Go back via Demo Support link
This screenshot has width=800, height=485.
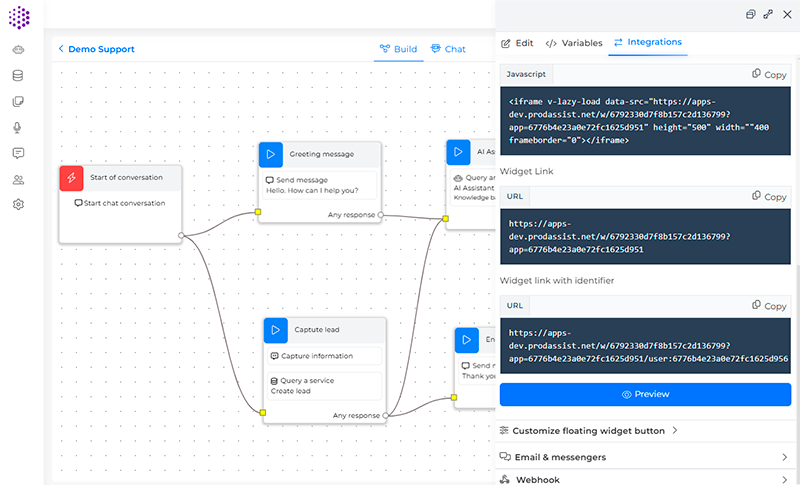96,49
